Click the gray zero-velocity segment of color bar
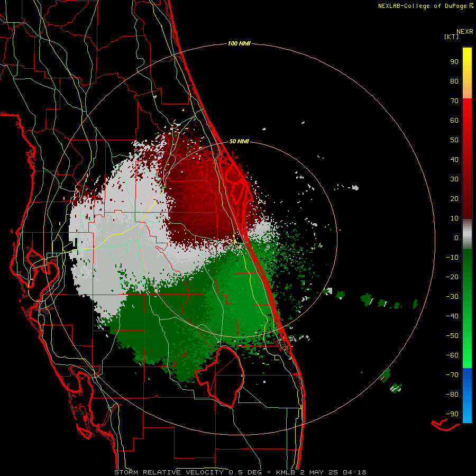Screen dimensions: 476x476 pos(467,234)
